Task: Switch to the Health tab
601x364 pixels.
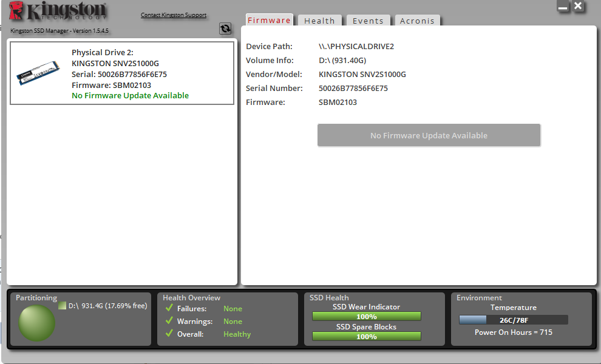Action: tap(320, 21)
